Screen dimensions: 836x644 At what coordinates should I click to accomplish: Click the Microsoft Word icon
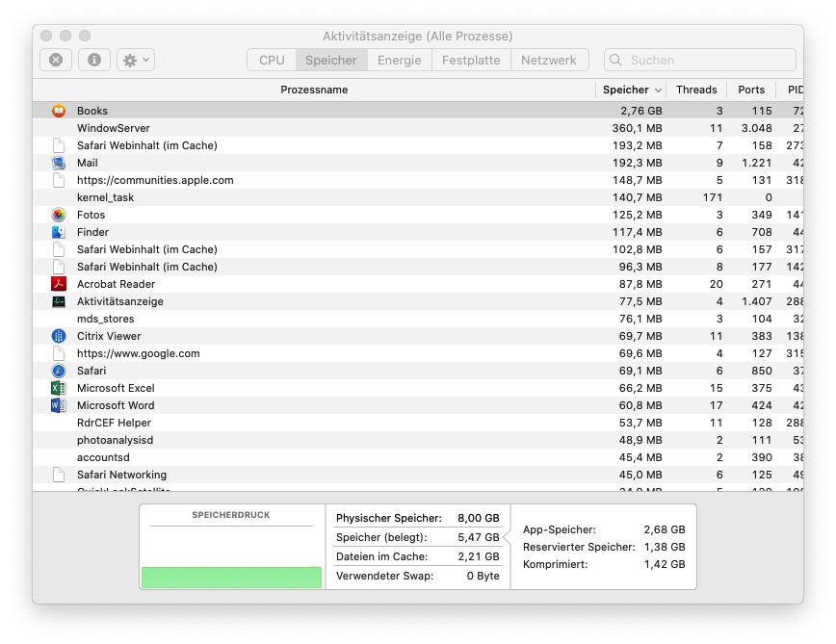(59, 405)
